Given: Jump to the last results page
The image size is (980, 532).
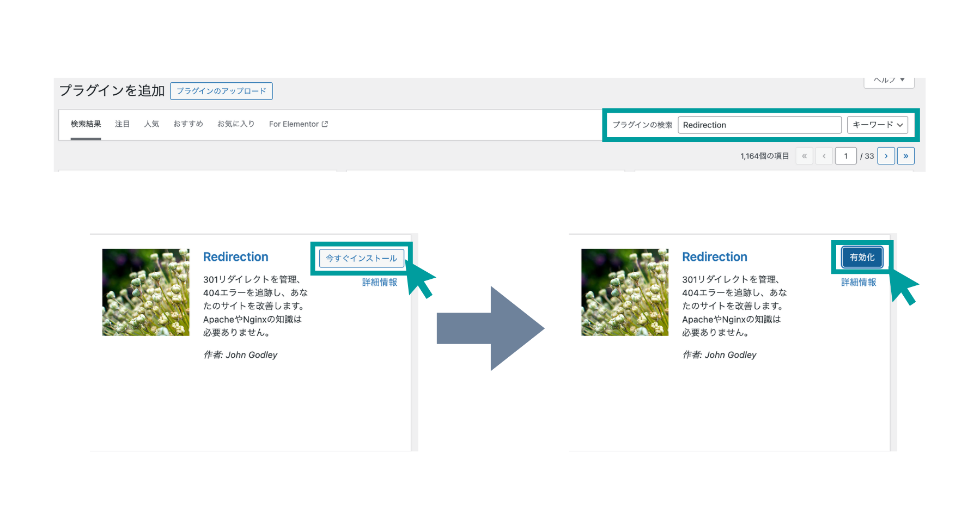Looking at the screenshot, I should coord(906,156).
